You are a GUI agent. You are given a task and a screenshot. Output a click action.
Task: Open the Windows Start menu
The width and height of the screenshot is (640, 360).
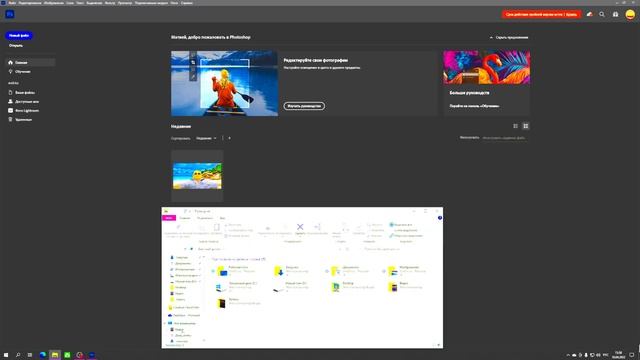click(x=6, y=355)
